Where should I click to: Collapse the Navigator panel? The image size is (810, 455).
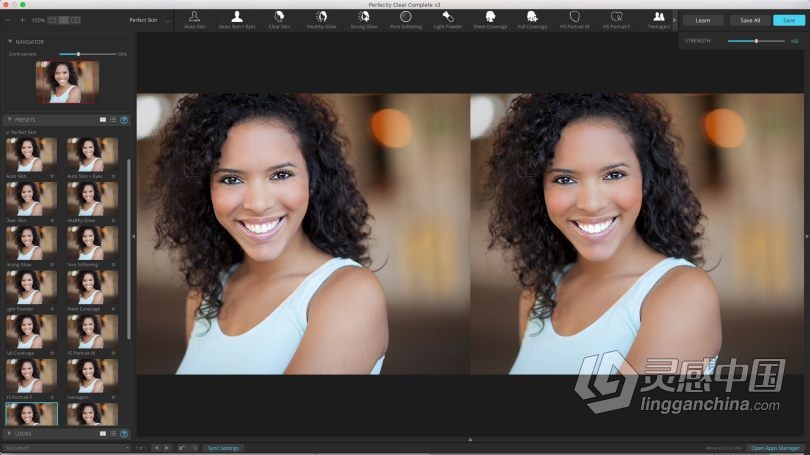[x=10, y=41]
